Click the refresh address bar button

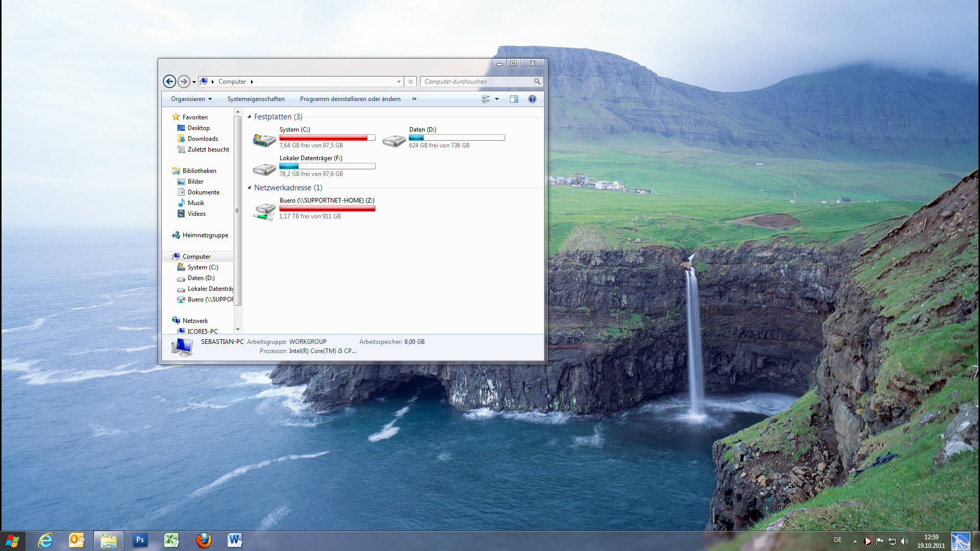[x=410, y=82]
